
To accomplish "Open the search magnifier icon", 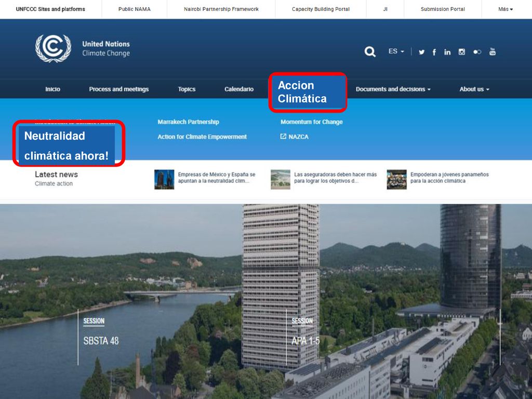I will pyautogui.click(x=370, y=51).
